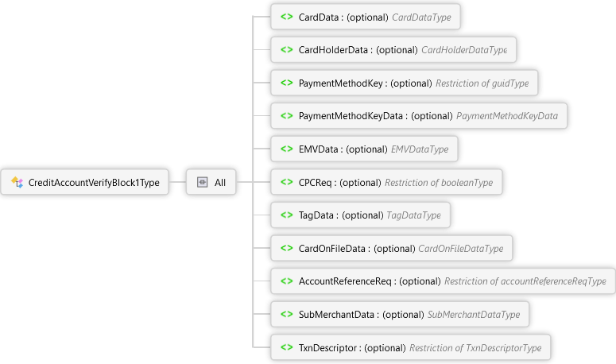Viewport: 616px width, 364px height.
Task: Click the green element icon beside CardData
Action: click(x=286, y=17)
